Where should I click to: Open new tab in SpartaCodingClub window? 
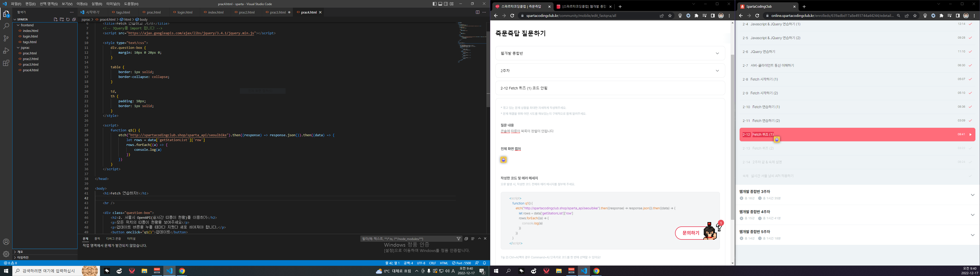pos(804,6)
